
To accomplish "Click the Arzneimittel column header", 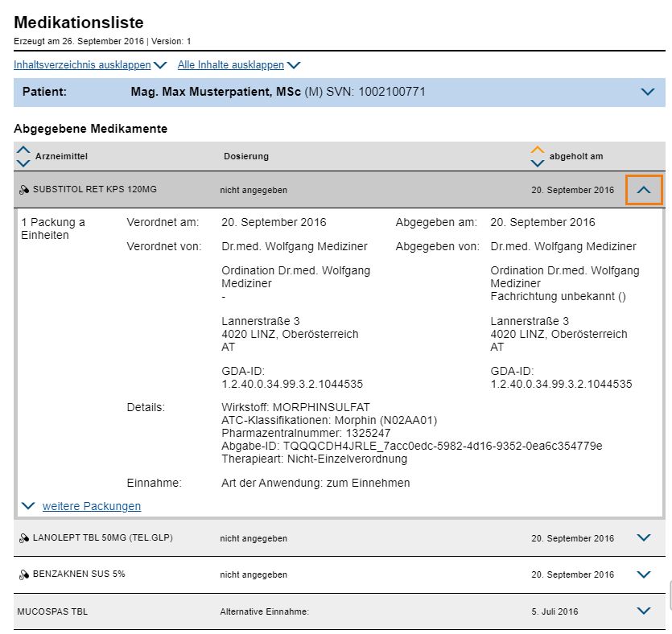I will (x=61, y=156).
